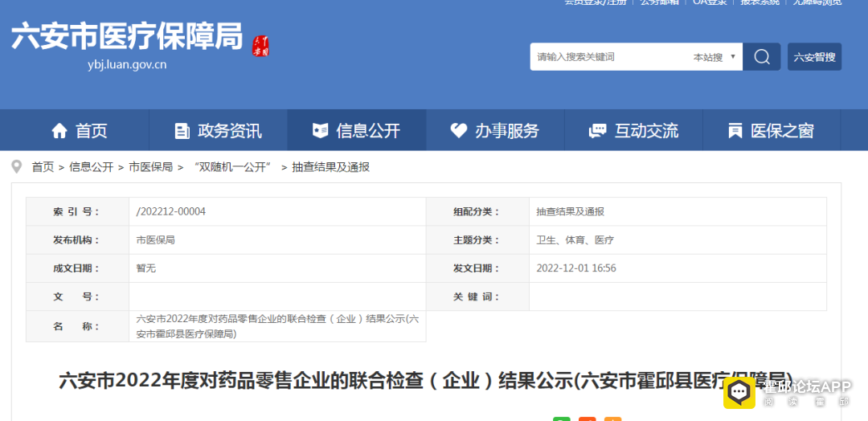Click the home icon beside 首页
Viewport: 868px width, 421px height.
point(59,131)
